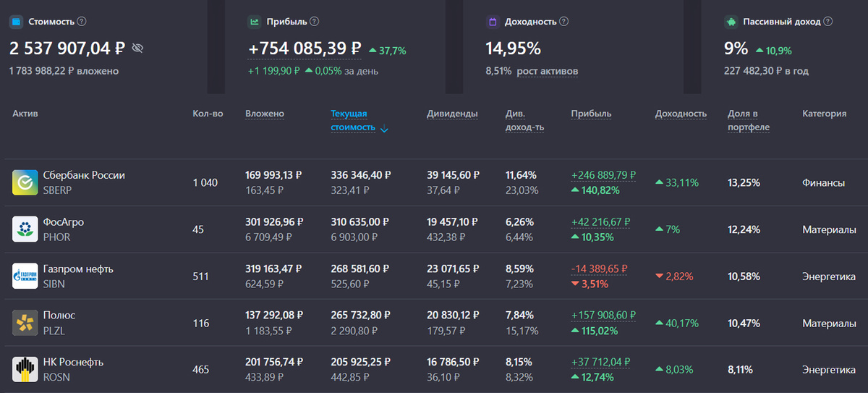The image size is (868, 393).
Task: Open Сбербанк России asset name
Action: (x=84, y=175)
